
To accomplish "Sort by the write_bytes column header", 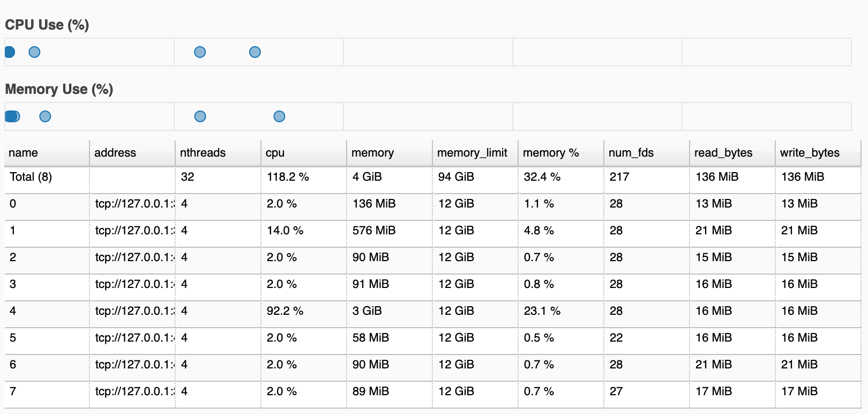I will point(810,153).
